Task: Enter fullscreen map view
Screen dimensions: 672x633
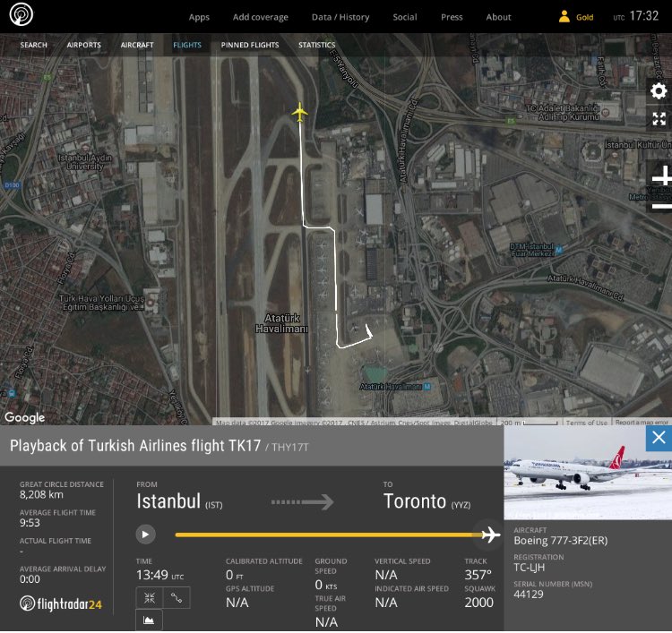Action: pyautogui.click(x=659, y=119)
